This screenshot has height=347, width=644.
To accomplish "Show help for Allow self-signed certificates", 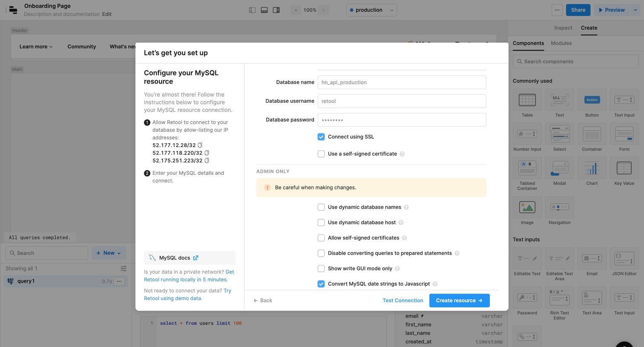I will 404,238.
